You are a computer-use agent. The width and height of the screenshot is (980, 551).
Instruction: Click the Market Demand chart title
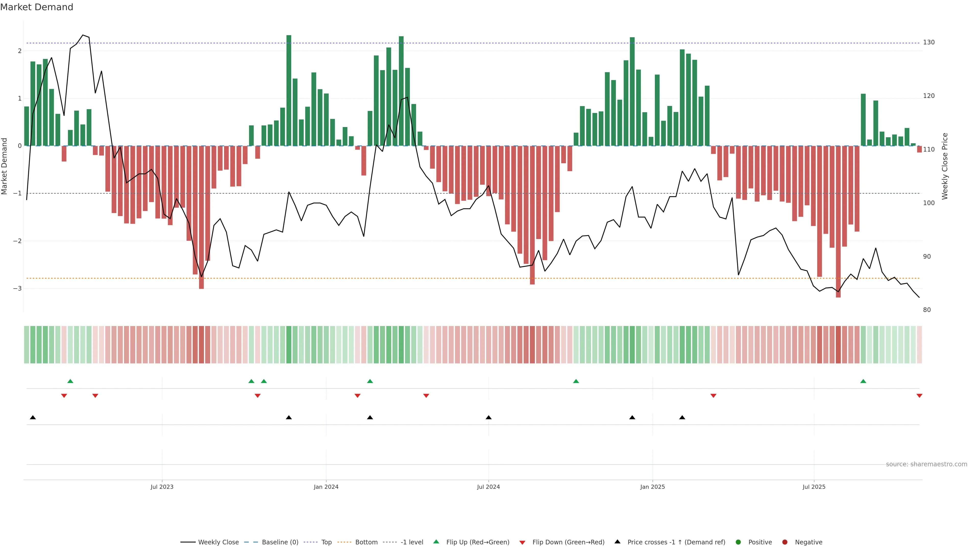(x=36, y=7)
